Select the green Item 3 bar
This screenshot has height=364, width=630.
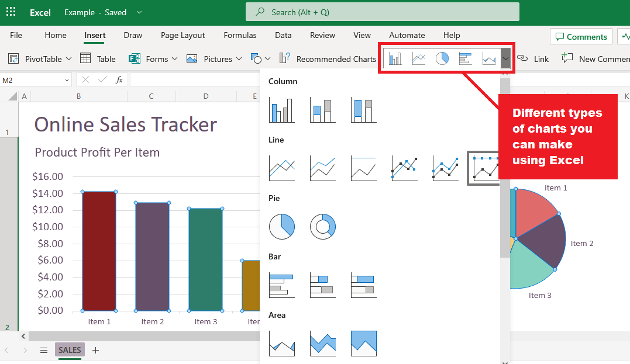point(205,259)
